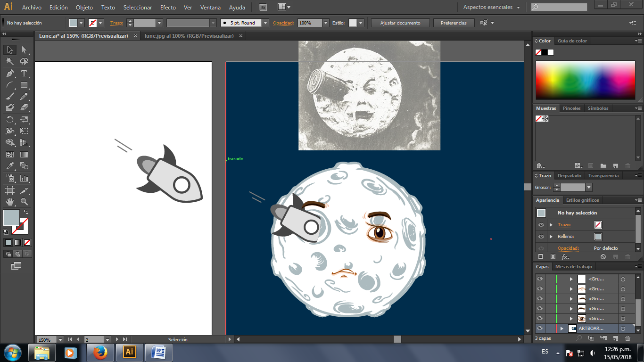Expand Trazo attribute in Apariencia panel
644x362 pixels.
coord(551,225)
